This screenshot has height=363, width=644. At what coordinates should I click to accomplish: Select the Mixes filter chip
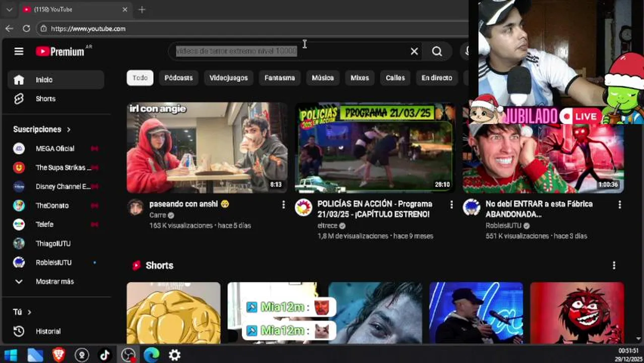[360, 78]
